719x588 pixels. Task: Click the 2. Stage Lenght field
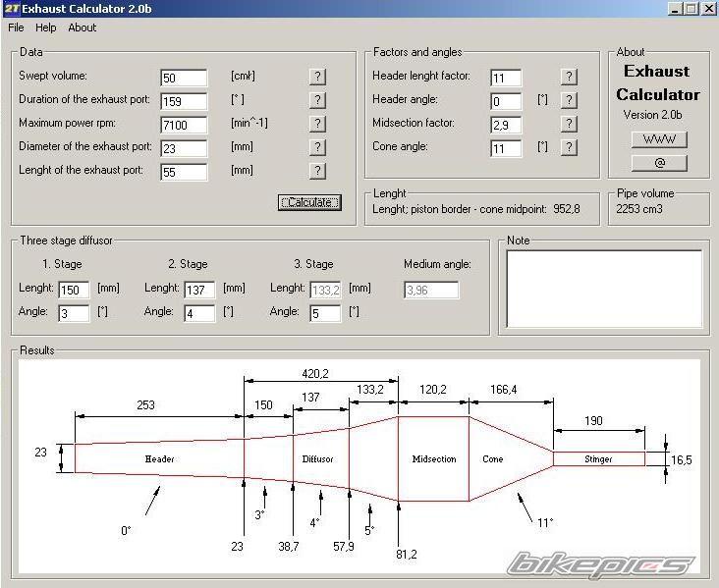pyautogui.click(x=199, y=290)
